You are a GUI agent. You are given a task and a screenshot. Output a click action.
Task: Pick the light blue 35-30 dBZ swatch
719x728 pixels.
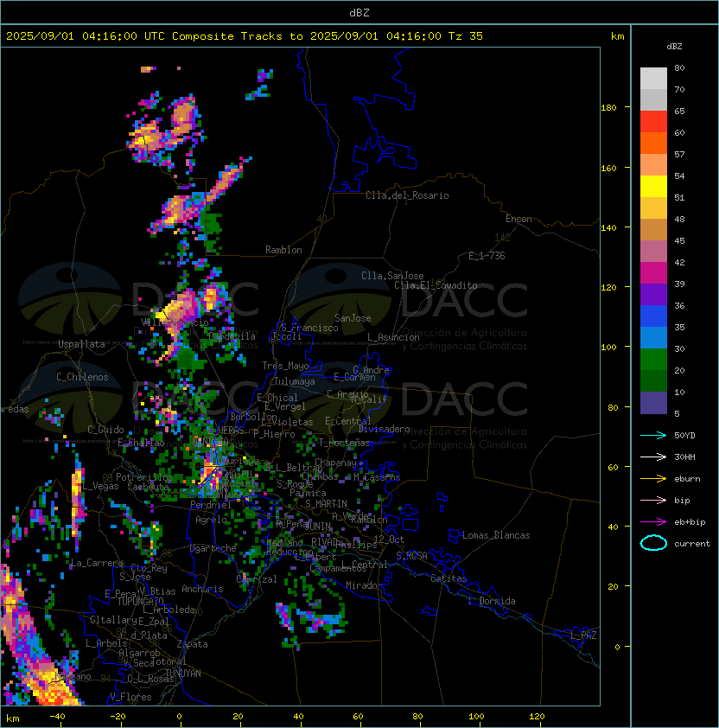[x=653, y=338]
